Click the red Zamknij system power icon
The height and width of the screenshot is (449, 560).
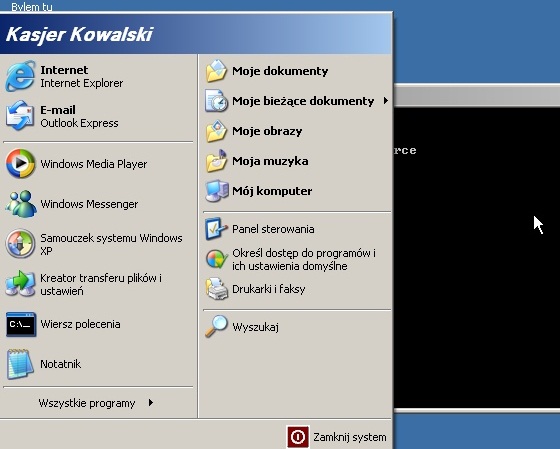coord(298,436)
